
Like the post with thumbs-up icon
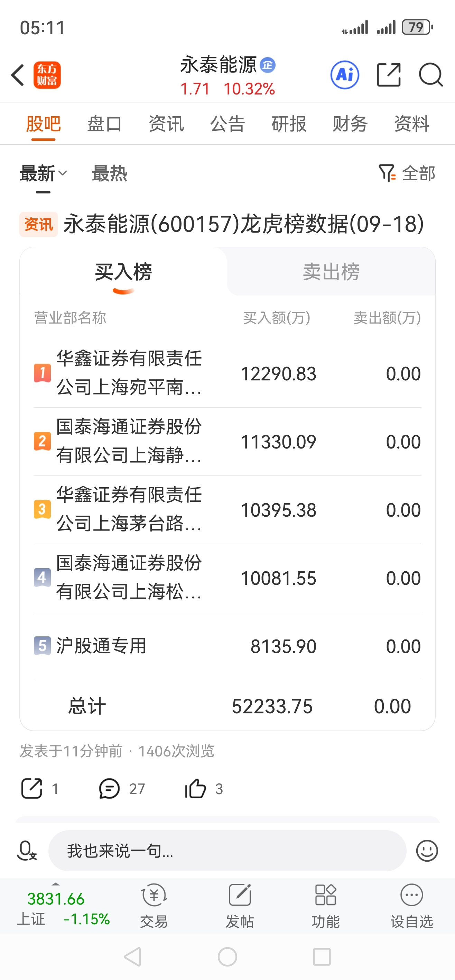click(x=195, y=788)
